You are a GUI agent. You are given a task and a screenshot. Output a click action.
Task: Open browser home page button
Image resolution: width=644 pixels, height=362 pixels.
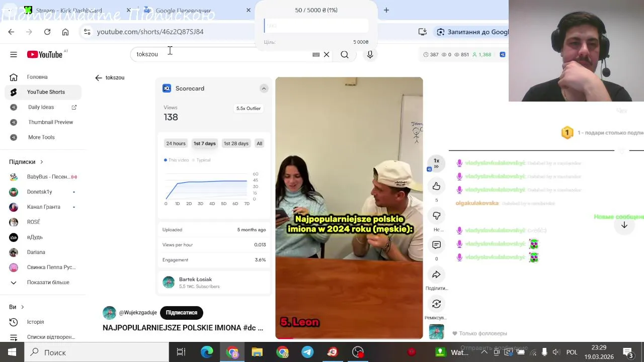pyautogui.click(x=65, y=32)
